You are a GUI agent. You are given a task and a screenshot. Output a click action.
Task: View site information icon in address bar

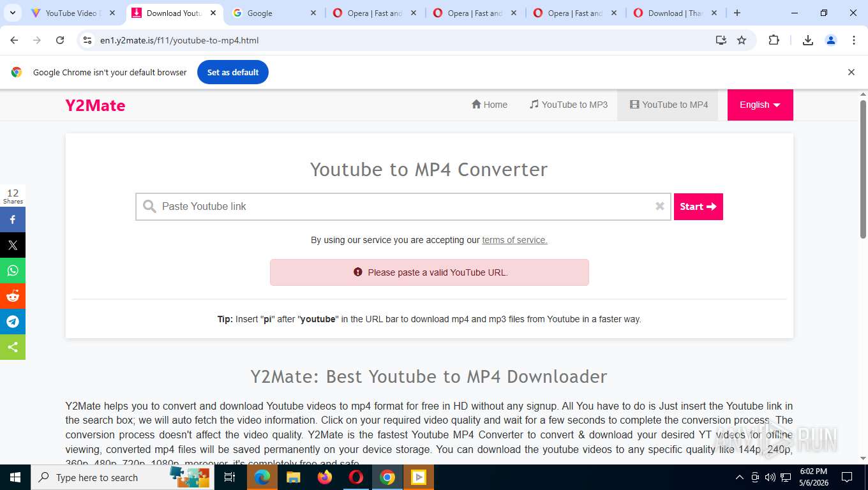(88, 40)
